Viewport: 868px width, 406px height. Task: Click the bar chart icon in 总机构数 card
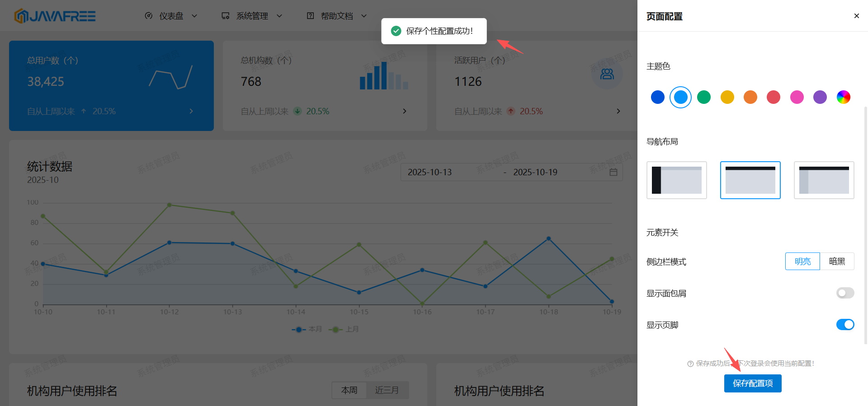click(x=383, y=76)
